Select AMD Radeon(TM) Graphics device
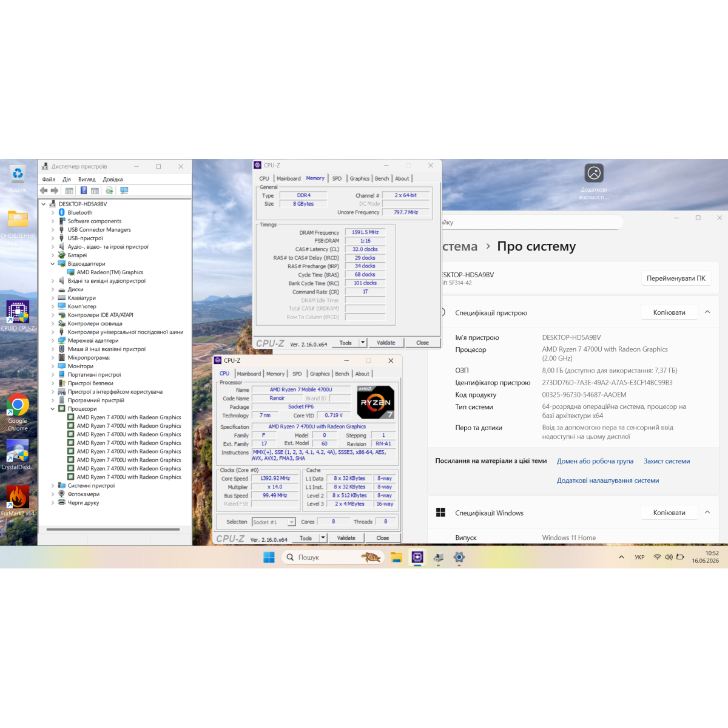This screenshot has height=728, width=728. [x=110, y=272]
